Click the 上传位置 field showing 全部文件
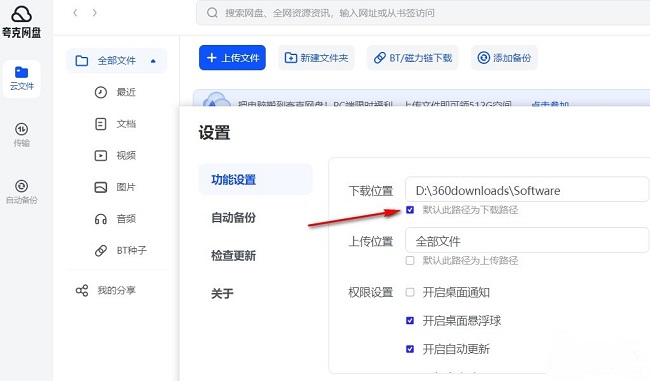Image resolution: width=650 pixels, height=381 pixels. [x=526, y=241]
